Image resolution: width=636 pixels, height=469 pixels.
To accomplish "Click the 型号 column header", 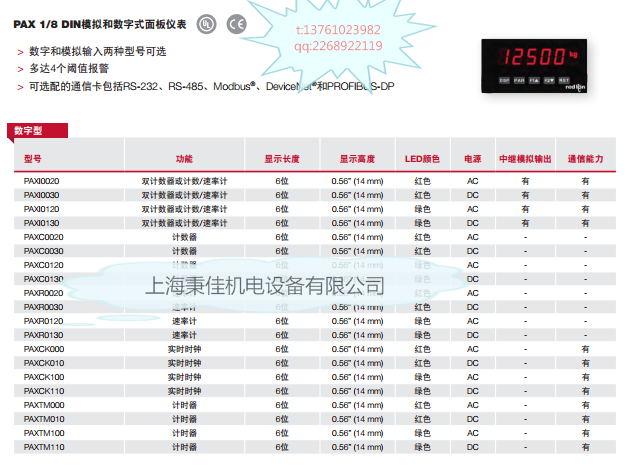I will [x=32, y=159].
